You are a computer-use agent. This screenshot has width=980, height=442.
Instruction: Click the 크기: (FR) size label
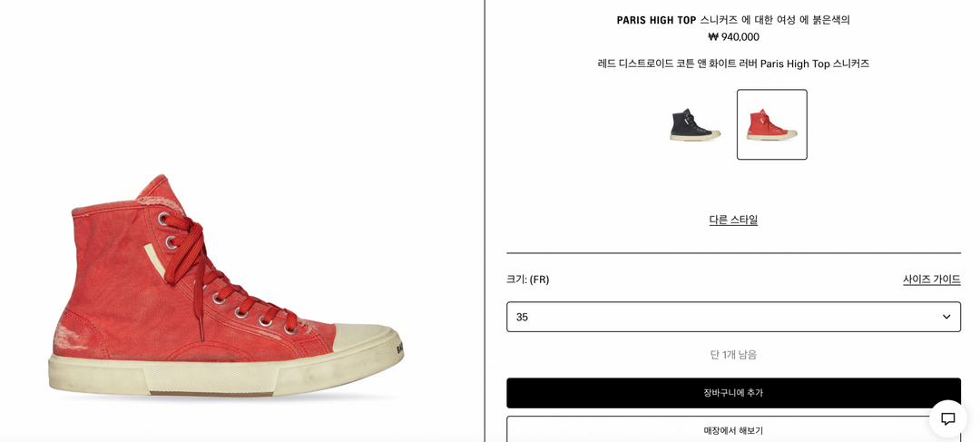pyautogui.click(x=527, y=280)
